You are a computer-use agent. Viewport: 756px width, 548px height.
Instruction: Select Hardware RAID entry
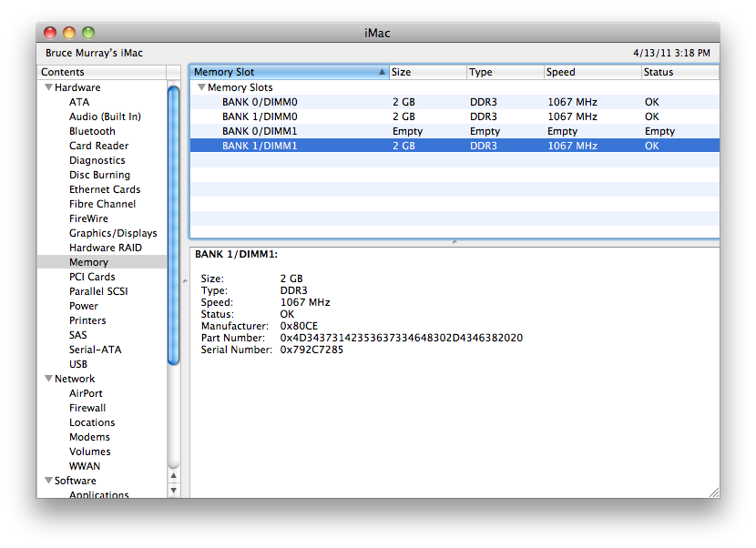[x=106, y=248]
